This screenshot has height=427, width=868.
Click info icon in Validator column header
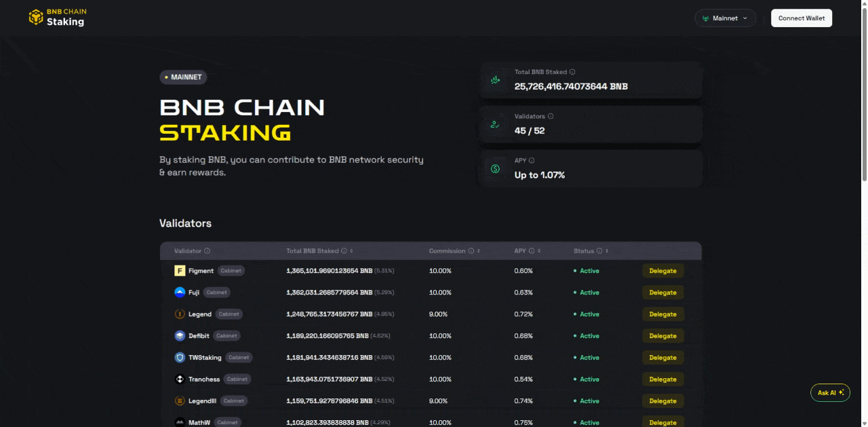pos(207,251)
